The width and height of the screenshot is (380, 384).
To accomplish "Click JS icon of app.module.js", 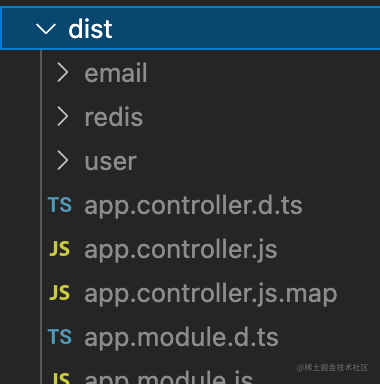I will coord(61,378).
